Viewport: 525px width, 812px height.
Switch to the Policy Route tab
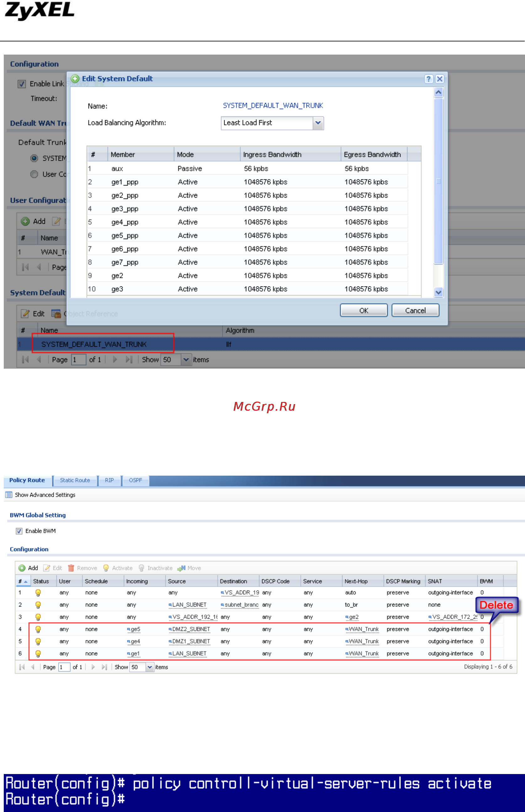point(27,480)
